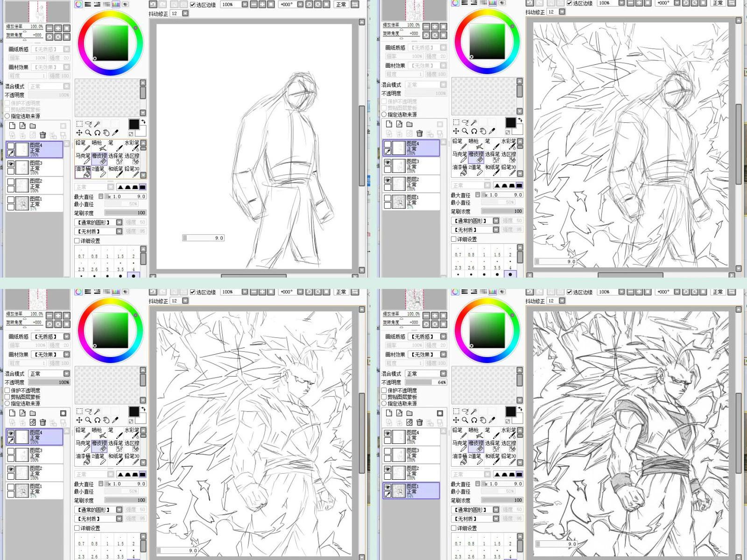This screenshot has height=560, width=747.
Task: Pick the 水彩笔 watercolor brush in bottom-left screenshot
Action: pyautogui.click(x=132, y=433)
